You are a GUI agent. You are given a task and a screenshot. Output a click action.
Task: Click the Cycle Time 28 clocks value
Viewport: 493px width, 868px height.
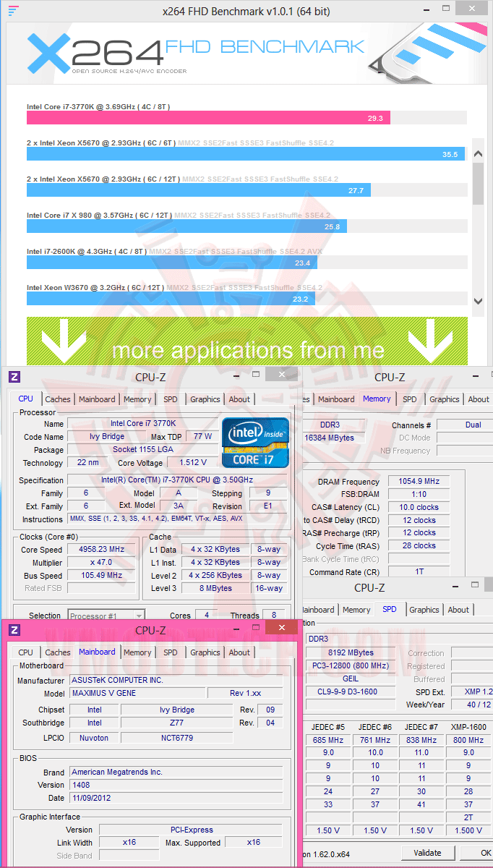[419, 546]
